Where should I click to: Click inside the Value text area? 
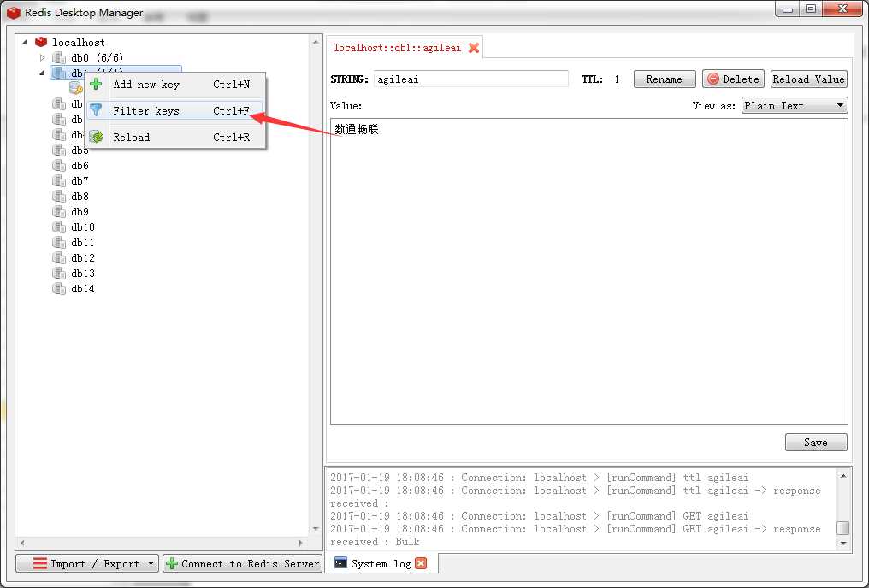[x=589, y=271]
